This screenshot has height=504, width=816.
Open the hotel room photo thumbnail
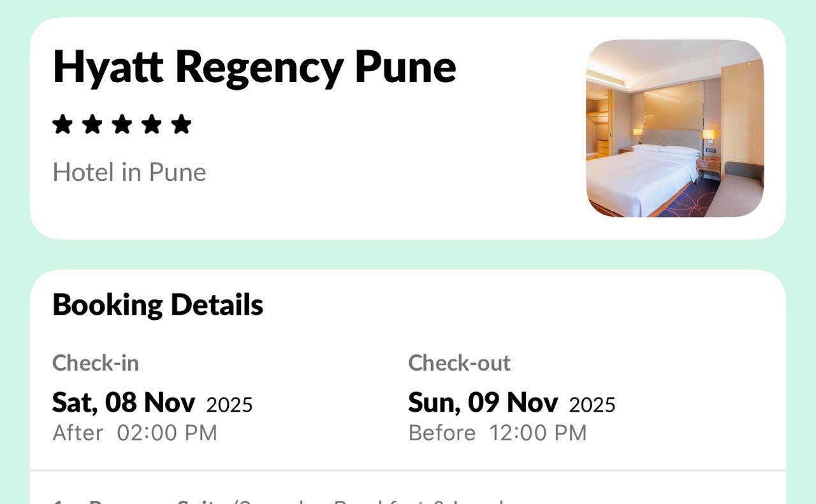coord(674,128)
